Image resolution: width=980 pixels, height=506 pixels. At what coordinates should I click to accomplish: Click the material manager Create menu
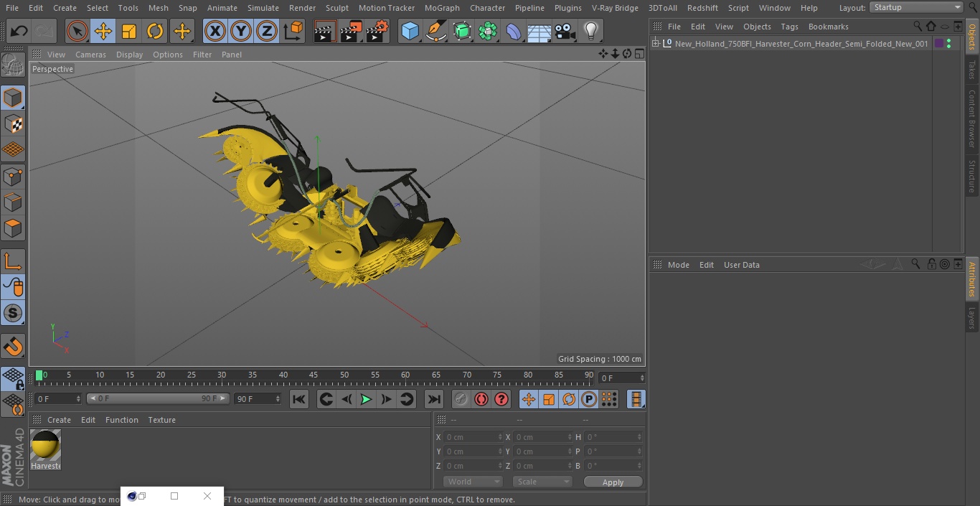pyautogui.click(x=59, y=420)
